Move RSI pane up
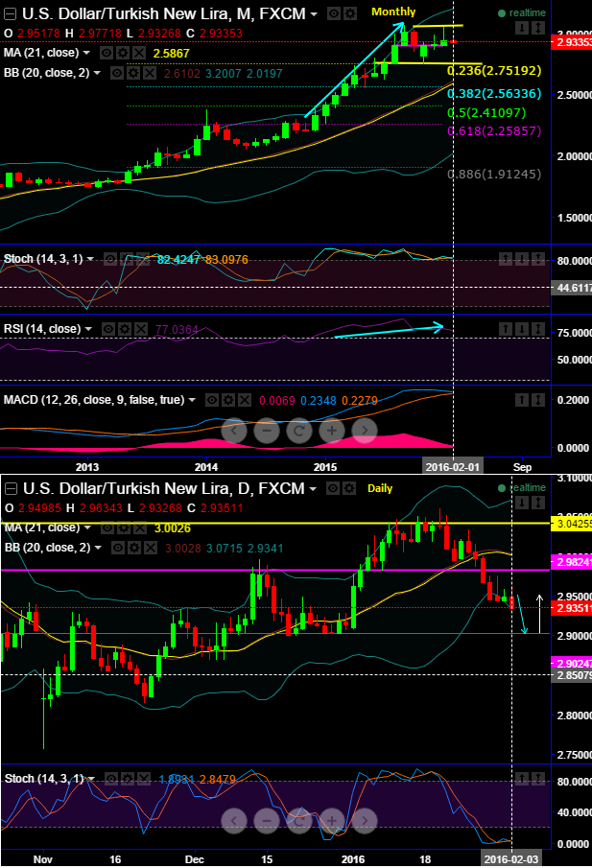 pyautogui.click(x=506, y=329)
